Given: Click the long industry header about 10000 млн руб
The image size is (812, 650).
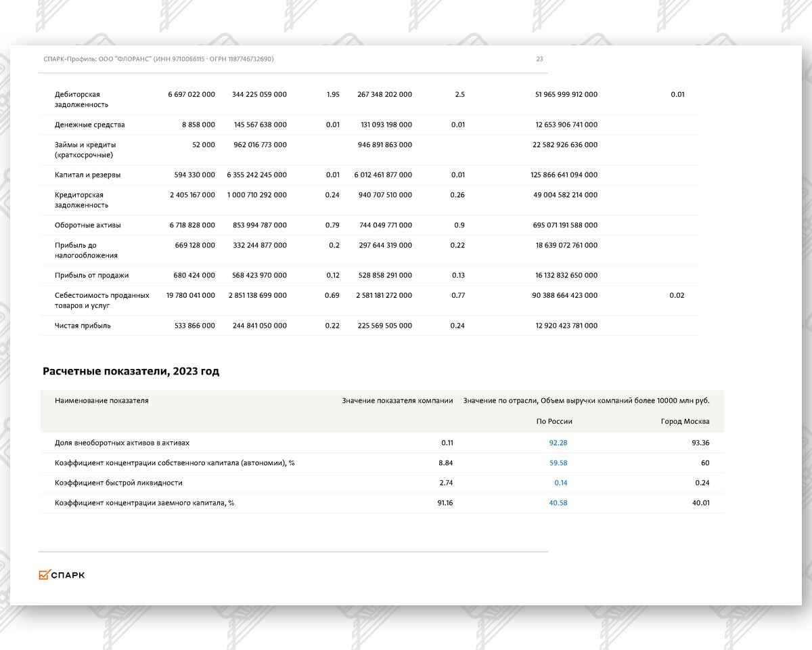Looking at the screenshot, I should click(585, 400).
